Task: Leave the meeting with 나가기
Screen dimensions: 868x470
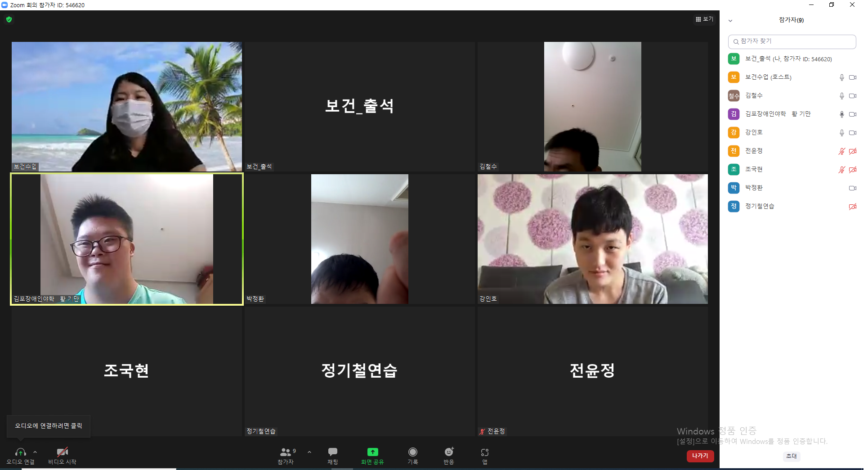Action: [700, 456]
